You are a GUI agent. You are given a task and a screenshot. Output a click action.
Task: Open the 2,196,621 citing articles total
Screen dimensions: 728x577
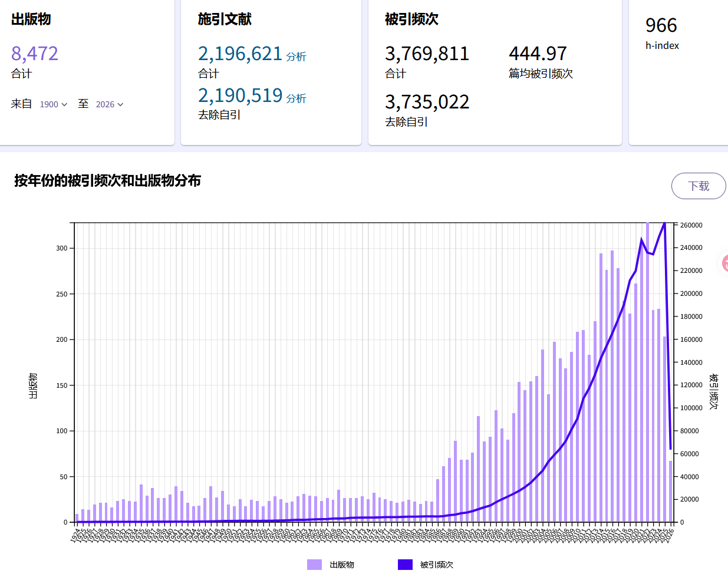(x=240, y=54)
